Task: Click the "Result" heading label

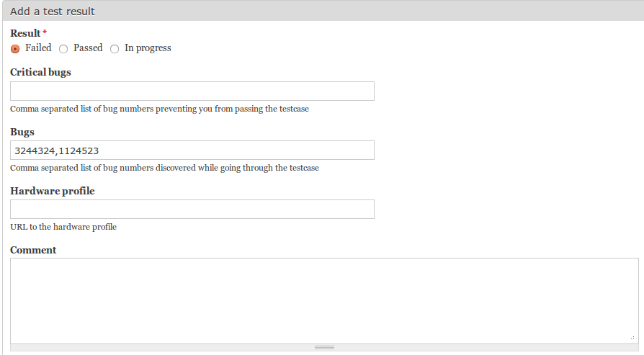Action: pos(25,33)
